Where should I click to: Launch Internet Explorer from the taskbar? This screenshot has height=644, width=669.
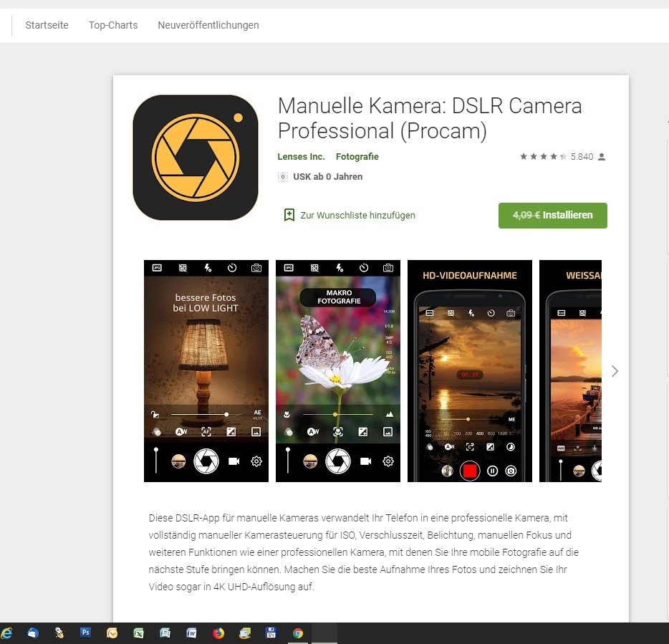7,633
